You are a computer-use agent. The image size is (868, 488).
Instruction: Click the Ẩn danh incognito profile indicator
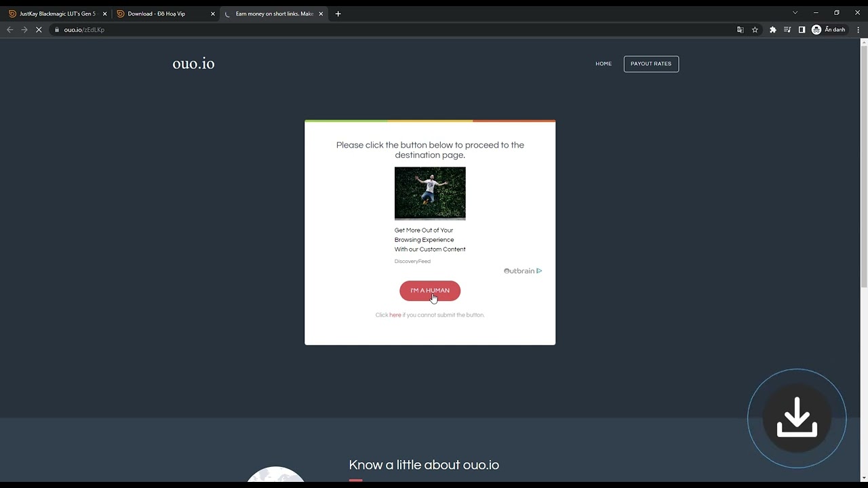pyautogui.click(x=829, y=30)
